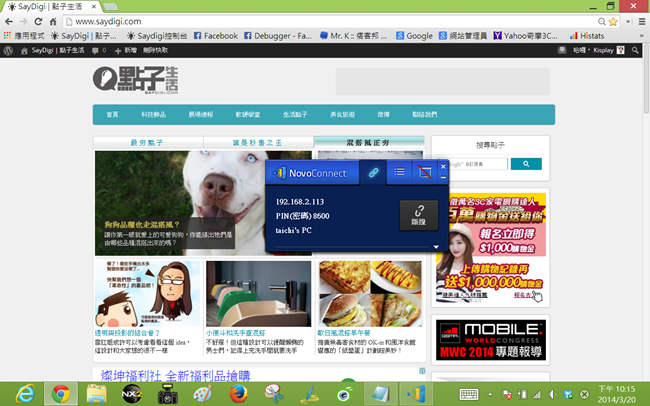Screen dimensions: 650x406
Task: Open File Explorer from the taskbar
Action: [x=97, y=394]
